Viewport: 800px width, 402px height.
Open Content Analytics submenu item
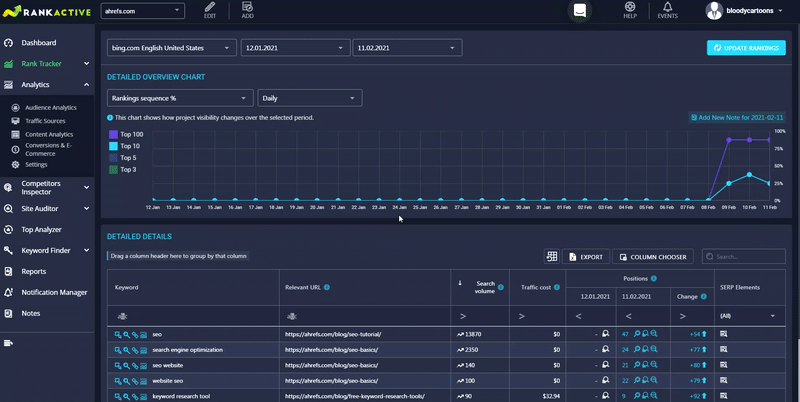[x=49, y=134]
